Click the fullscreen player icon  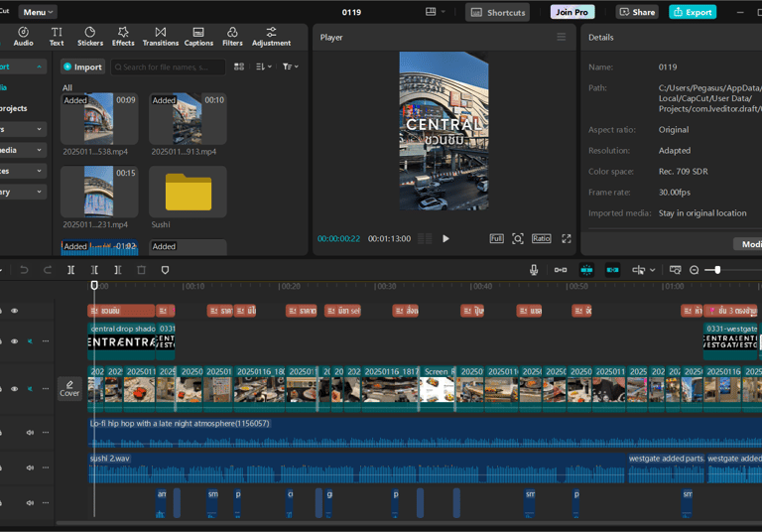(x=567, y=239)
